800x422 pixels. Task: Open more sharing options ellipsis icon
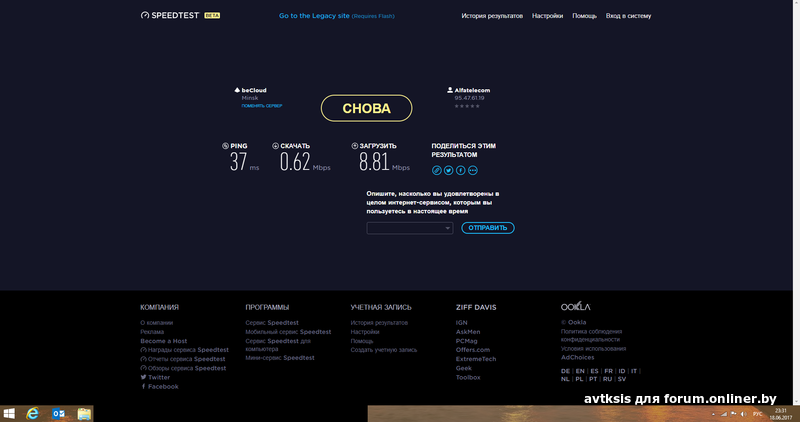(473, 170)
